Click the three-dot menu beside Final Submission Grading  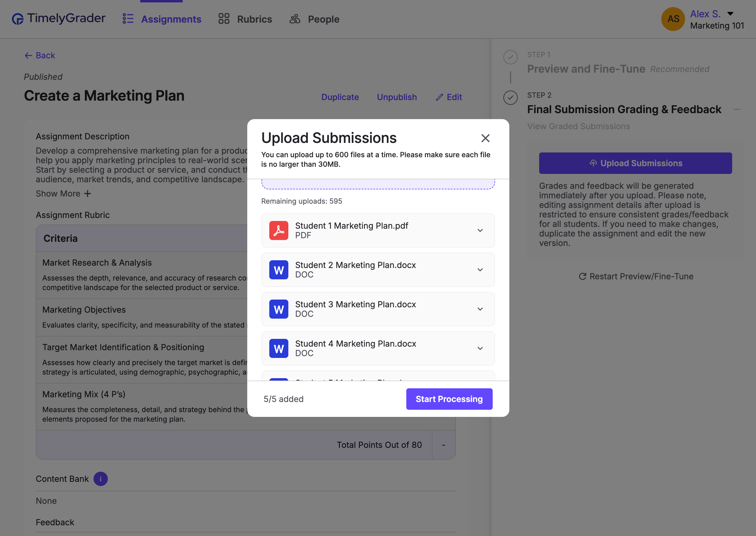coord(737,109)
